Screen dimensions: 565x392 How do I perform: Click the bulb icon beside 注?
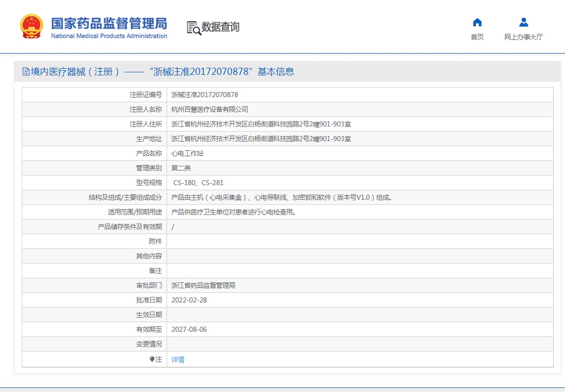click(x=152, y=359)
